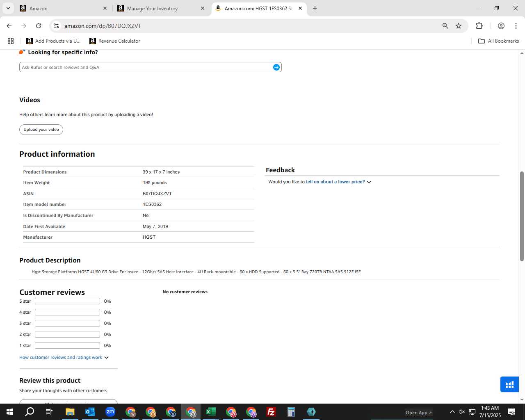Click the page vertical scrollbar thumb

pyautogui.click(x=522, y=216)
